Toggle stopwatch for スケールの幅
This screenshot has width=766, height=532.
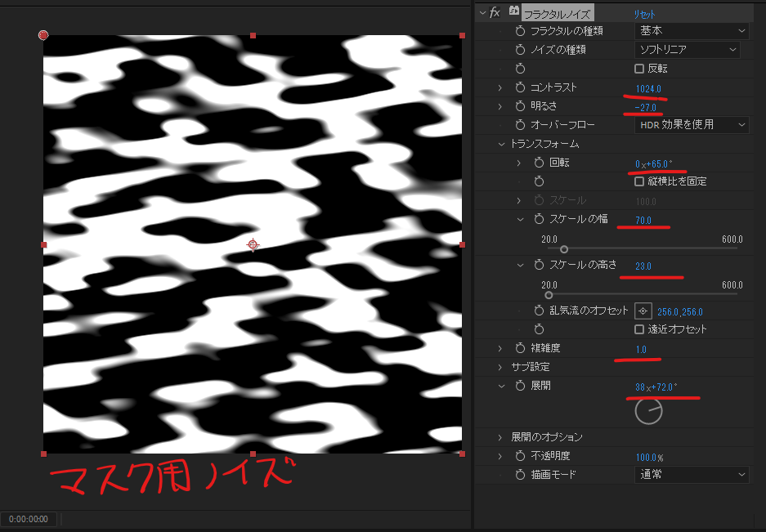point(539,219)
